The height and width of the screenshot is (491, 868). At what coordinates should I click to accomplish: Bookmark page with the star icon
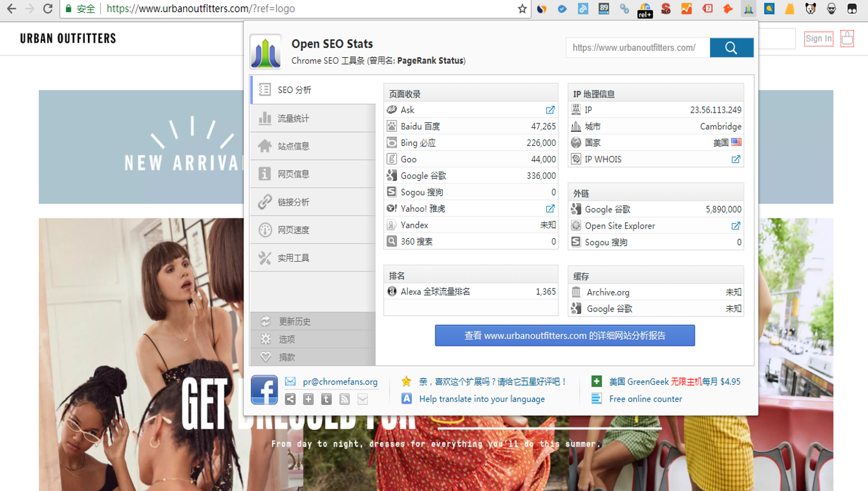click(x=522, y=9)
